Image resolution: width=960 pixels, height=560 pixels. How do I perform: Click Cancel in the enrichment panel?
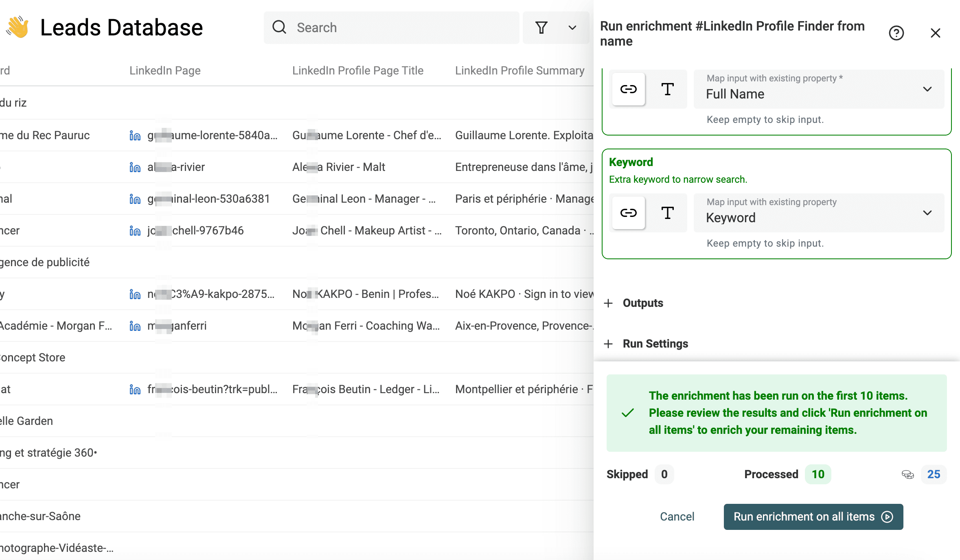(x=677, y=516)
